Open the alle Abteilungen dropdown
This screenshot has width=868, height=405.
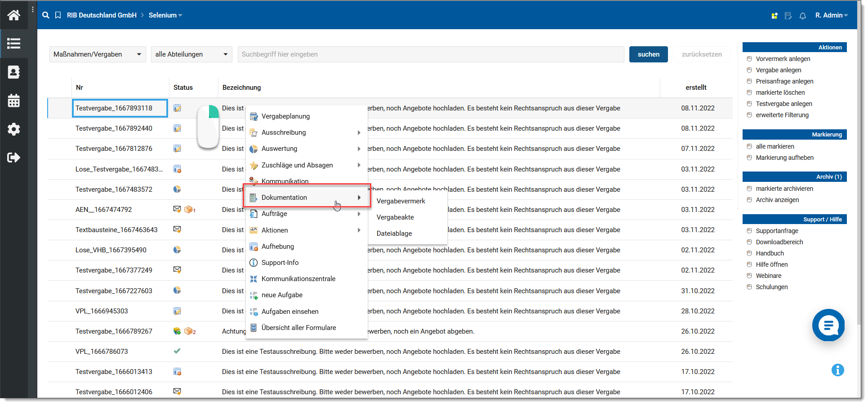click(191, 54)
